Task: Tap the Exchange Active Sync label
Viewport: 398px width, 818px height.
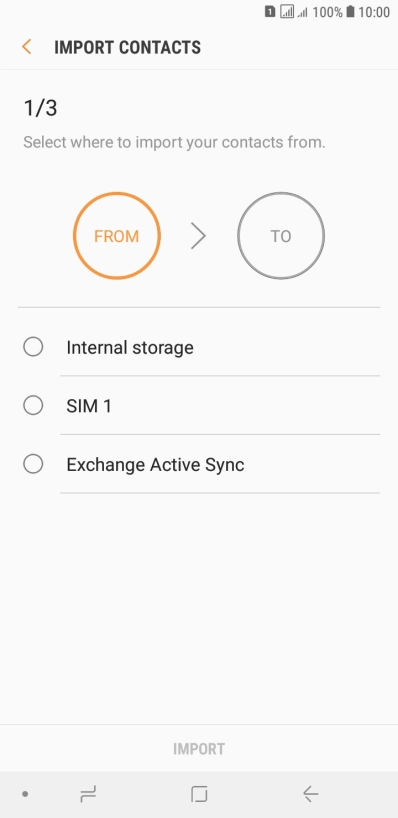Action: (155, 465)
